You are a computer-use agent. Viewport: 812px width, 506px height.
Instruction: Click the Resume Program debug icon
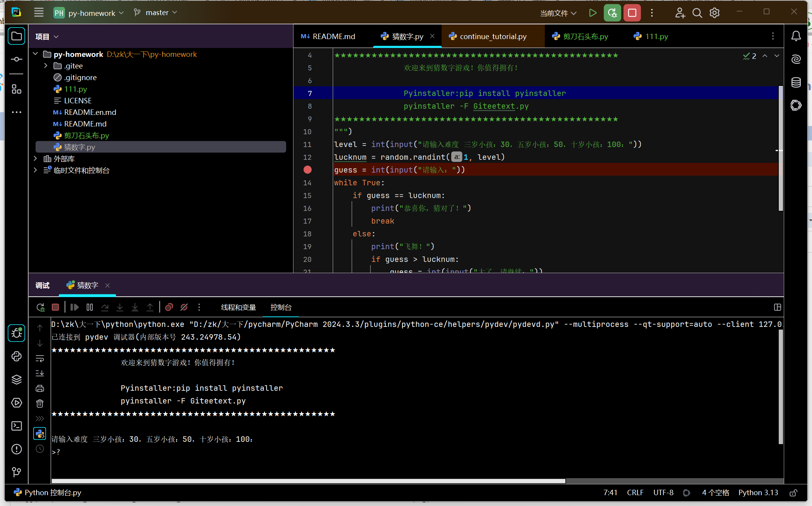pyautogui.click(x=75, y=307)
